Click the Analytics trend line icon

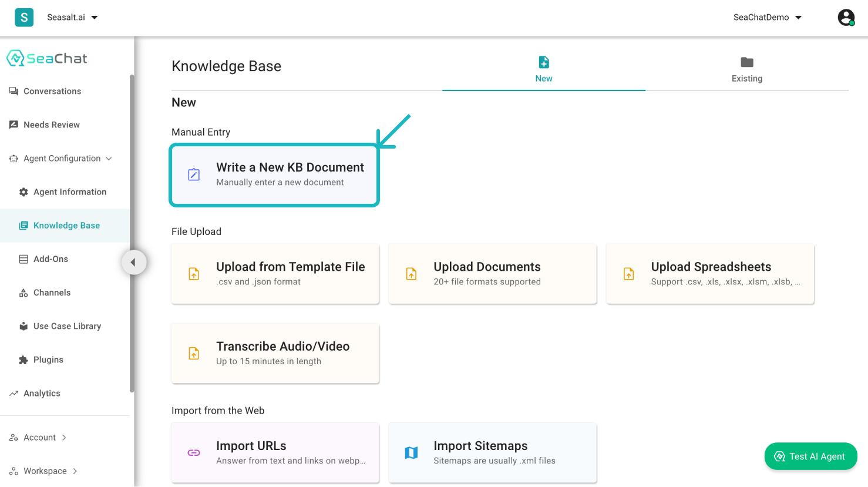click(x=14, y=393)
